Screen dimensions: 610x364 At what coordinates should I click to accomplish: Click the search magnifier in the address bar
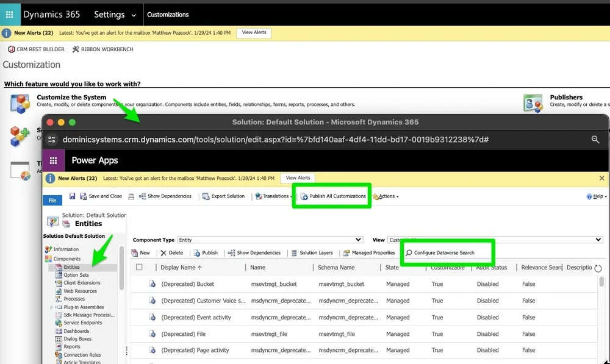[x=595, y=139]
